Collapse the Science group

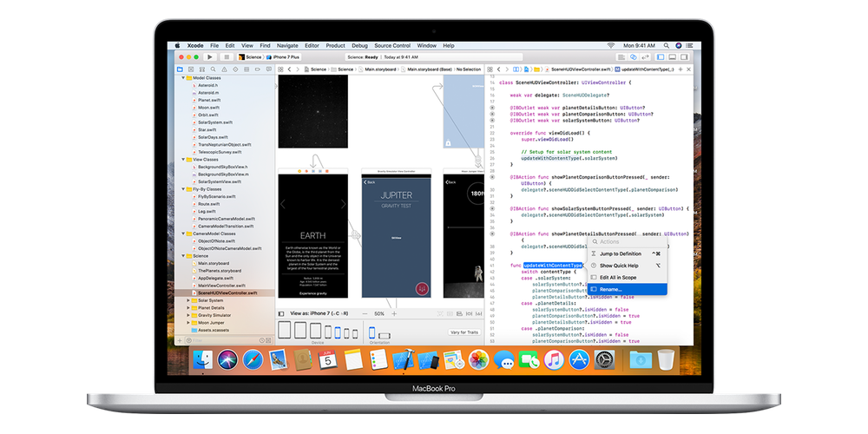click(x=183, y=256)
